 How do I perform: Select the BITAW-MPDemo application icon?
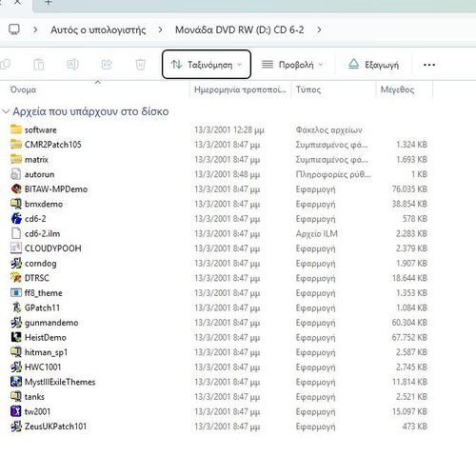tap(16, 189)
